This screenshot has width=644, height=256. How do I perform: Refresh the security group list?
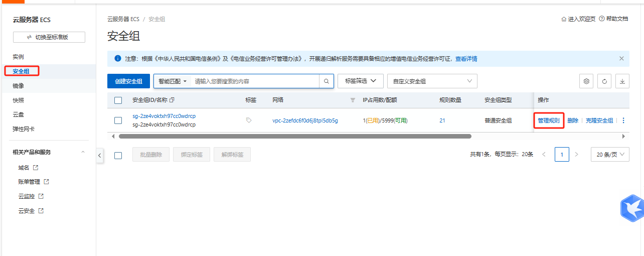tap(604, 81)
